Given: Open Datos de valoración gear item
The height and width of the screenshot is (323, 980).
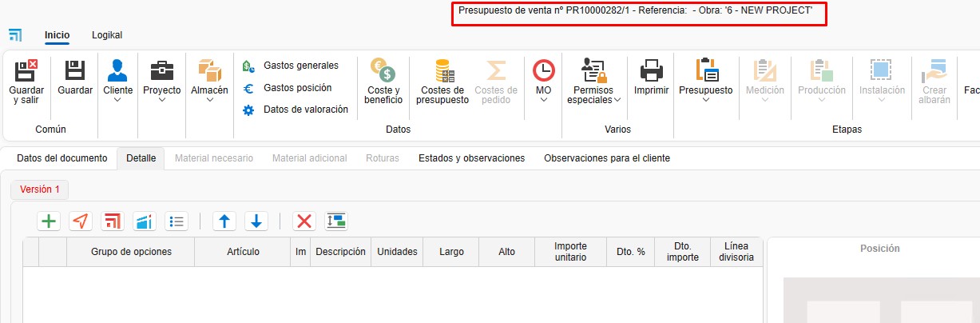Looking at the screenshot, I should point(296,110).
